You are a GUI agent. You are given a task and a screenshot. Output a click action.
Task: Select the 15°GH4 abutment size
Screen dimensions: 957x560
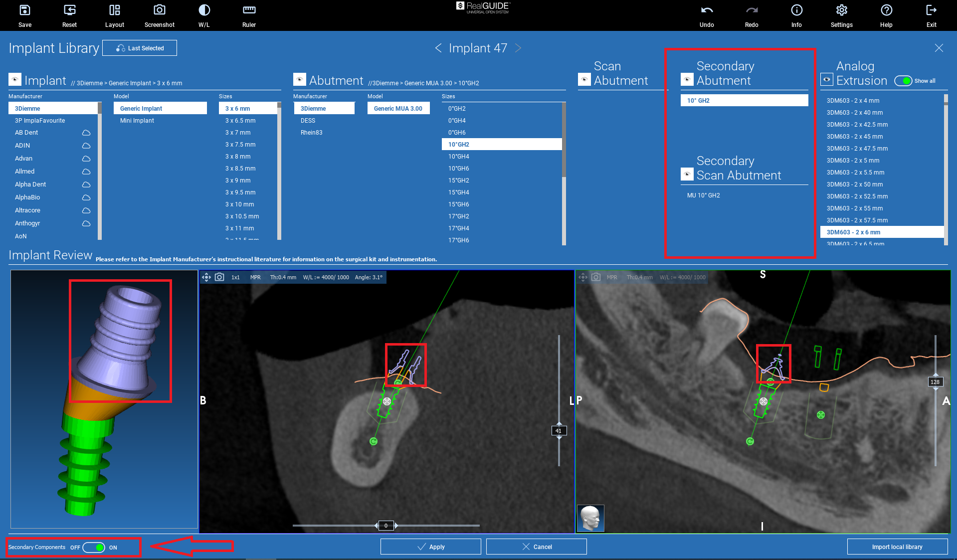click(458, 192)
